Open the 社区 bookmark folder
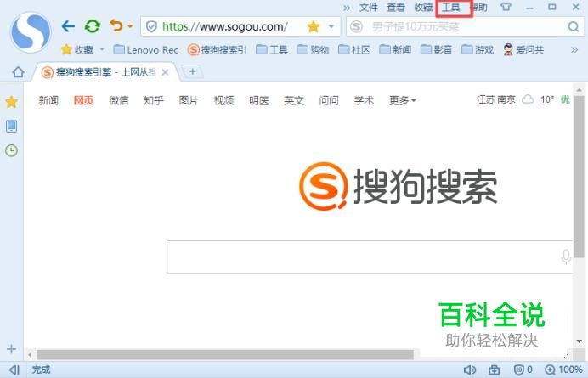Viewport: 588px width, 378px height. pyautogui.click(x=354, y=49)
